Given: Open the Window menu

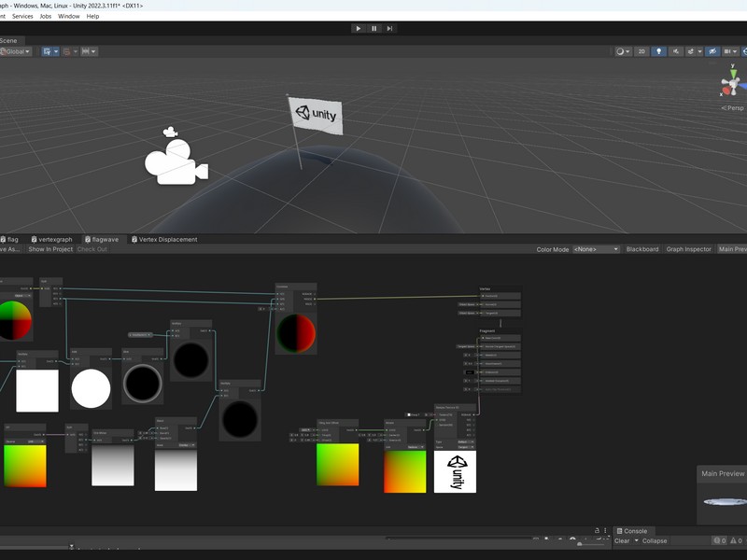Looking at the screenshot, I should 68,16.
